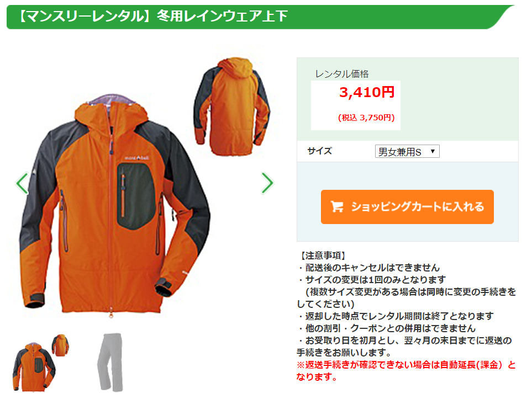Viewport: 532px width, 410px height.
Task: Click the small back-view jacket in the thumbnail
Action: (60, 345)
